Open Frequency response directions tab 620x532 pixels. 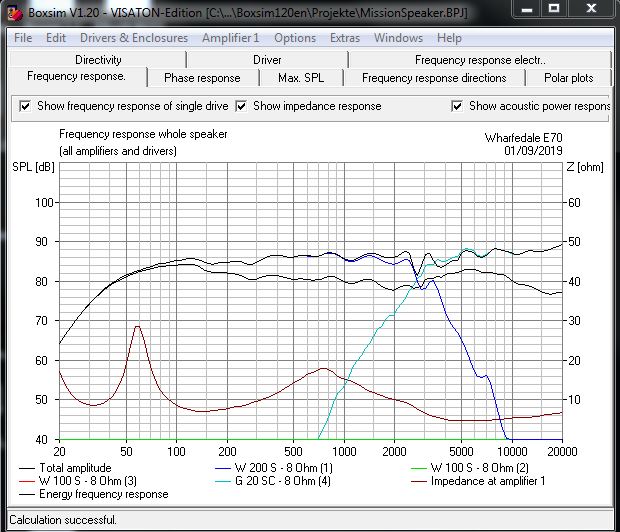pyautogui.click(x=434, y=78)
